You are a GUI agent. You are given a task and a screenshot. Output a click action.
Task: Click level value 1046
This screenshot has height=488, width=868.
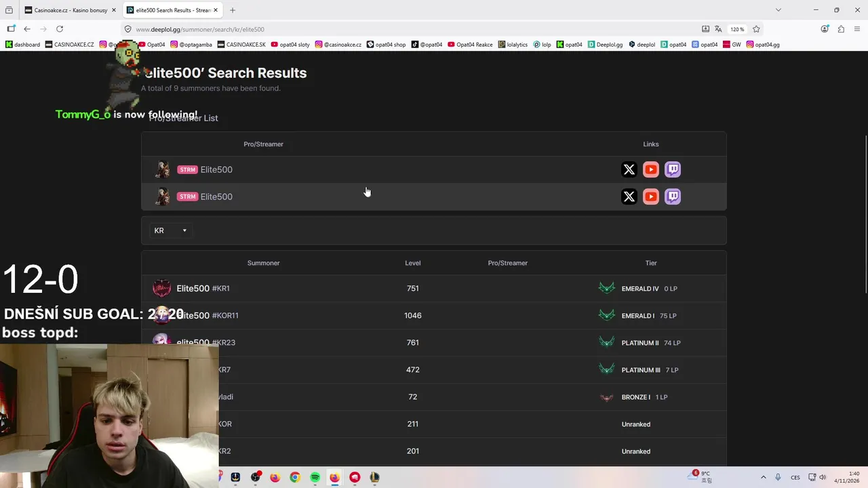pos(412,316)
